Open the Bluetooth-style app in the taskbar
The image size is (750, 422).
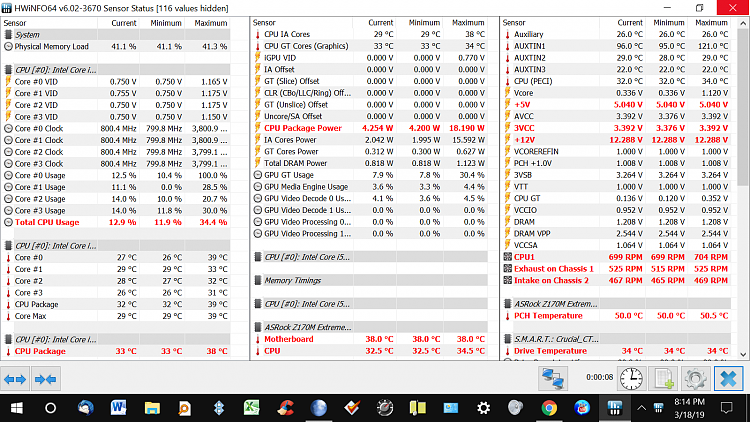[219, 408]
